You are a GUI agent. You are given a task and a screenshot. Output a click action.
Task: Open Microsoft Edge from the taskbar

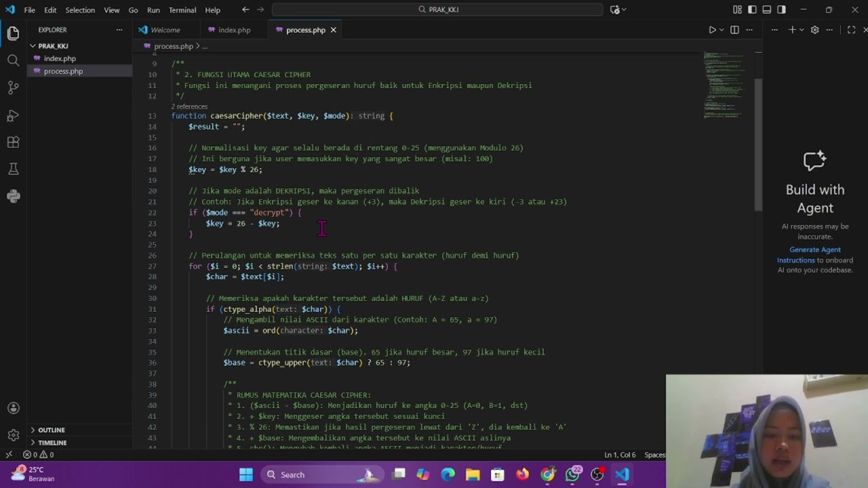click(448, 474)
